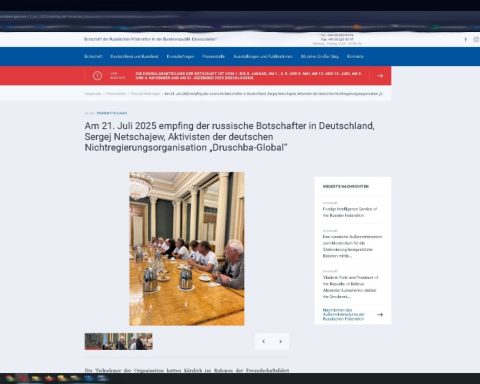This screenshot has height=384, width=480.
Task: Go to Pressemitteilungen in the breadcrumb
Action: coord(145,94)
